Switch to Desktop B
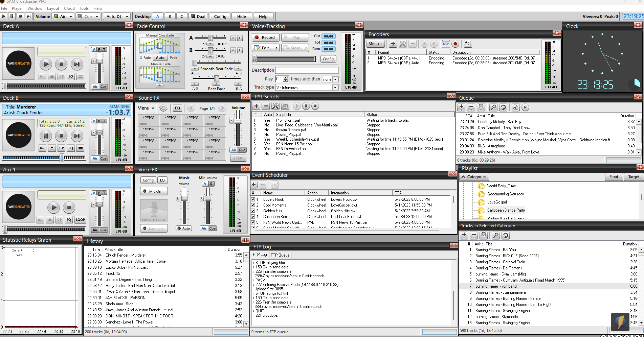644x337 pixels. click(170, 16)
